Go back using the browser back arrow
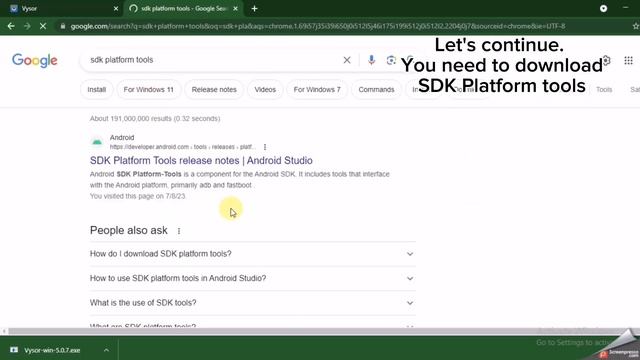 click(x=11, y=26)
